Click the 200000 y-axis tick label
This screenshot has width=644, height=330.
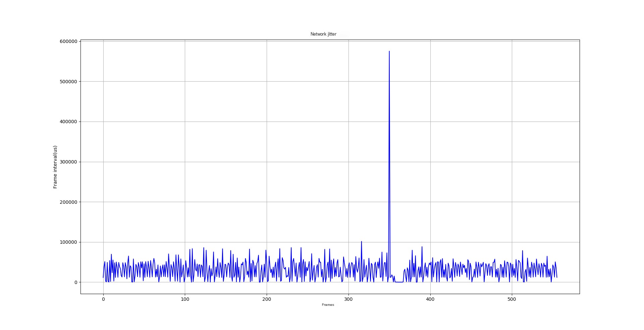(69, 202)
